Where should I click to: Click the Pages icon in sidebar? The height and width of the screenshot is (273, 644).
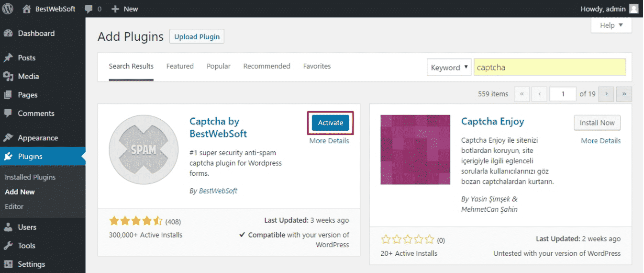coord(8,95)
